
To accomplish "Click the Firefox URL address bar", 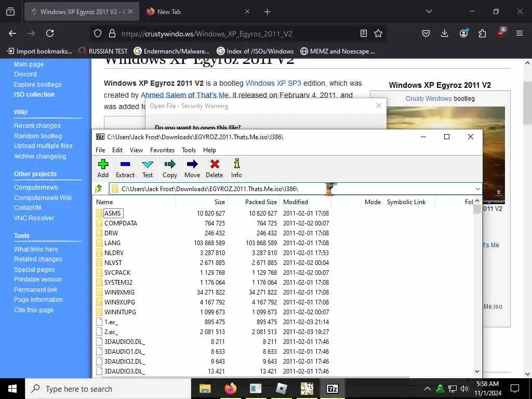I will 237,33.
